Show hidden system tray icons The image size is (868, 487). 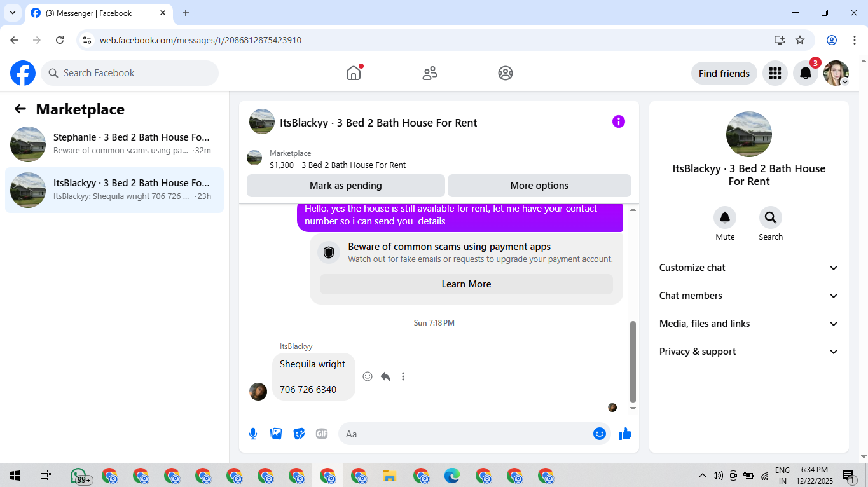click(x=703, y=476)
